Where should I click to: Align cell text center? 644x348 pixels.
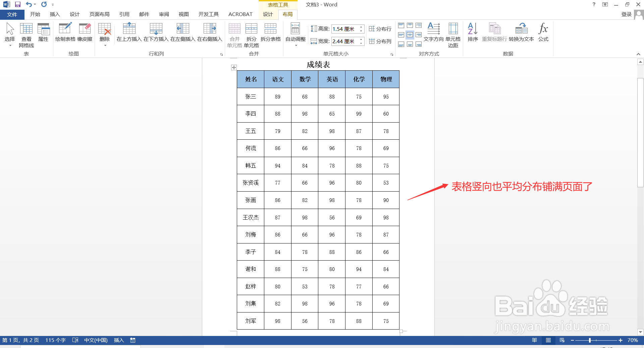point(410,35)
